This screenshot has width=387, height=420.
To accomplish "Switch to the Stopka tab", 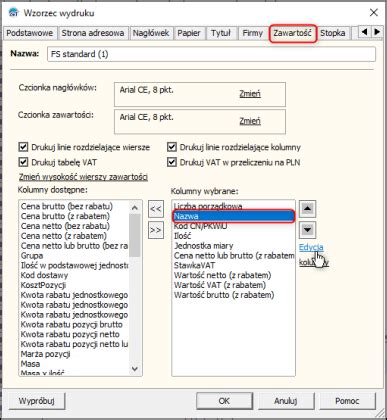I will 333,33.
